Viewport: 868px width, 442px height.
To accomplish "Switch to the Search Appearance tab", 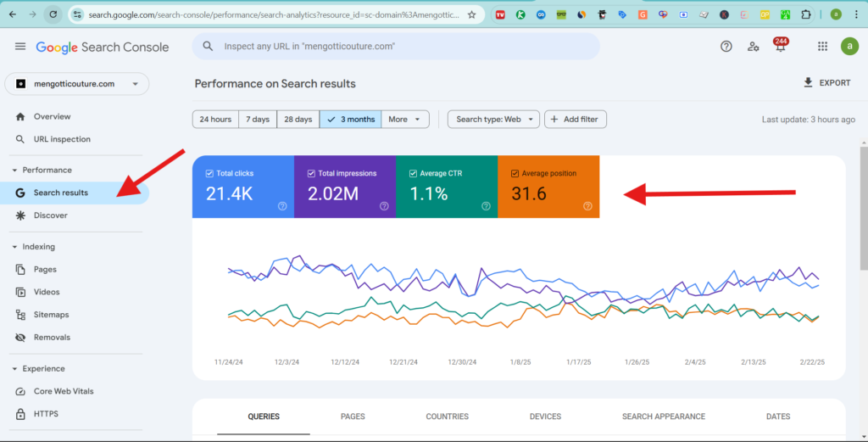I will 664,417.
